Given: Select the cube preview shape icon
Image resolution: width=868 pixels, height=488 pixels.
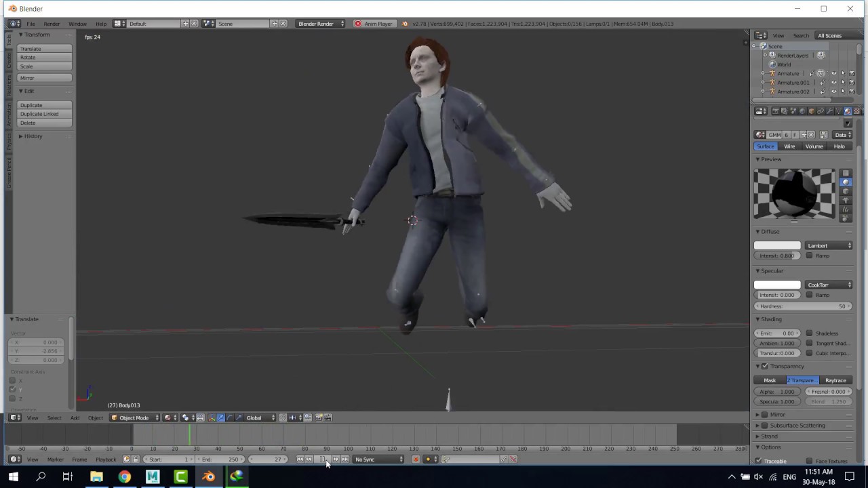Looking at the screenshot, I should (845, 191).
